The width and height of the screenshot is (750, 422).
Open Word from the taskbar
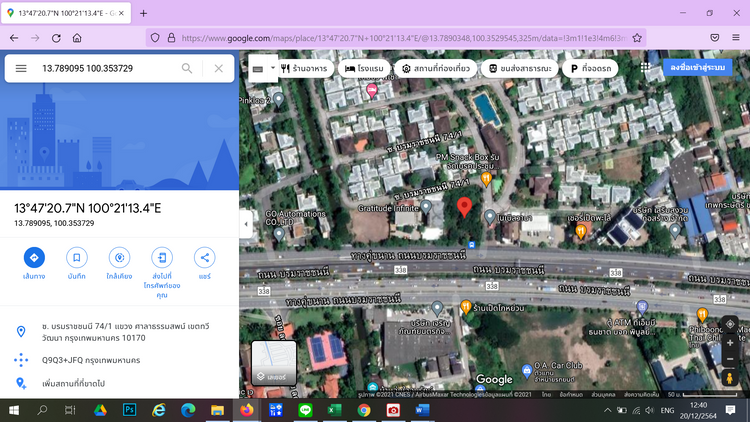click(x=422, y=410)
